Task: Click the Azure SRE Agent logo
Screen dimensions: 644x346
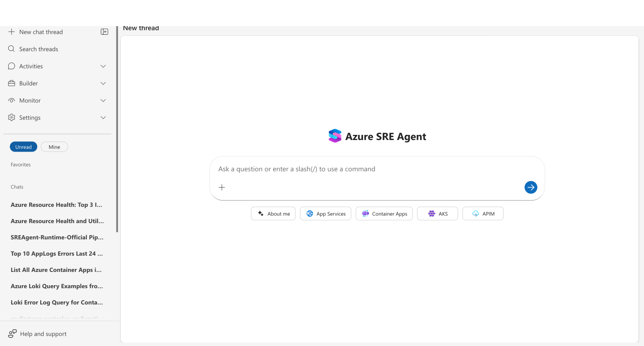Action: pyautogui.click(x=335, y=136)
